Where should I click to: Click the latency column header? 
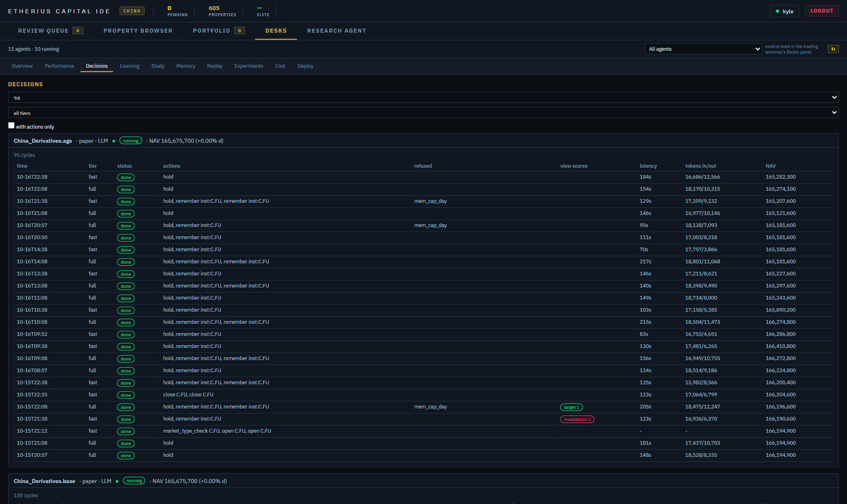(648, 166)
